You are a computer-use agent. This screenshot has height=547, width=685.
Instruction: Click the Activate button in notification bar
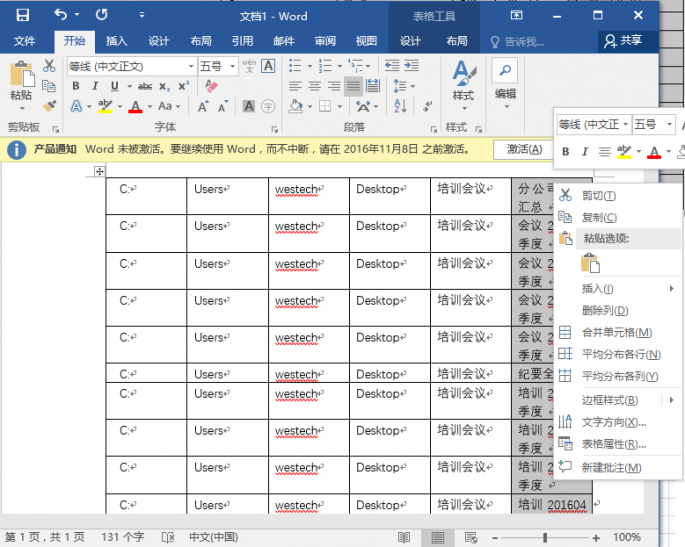[525, 149]
